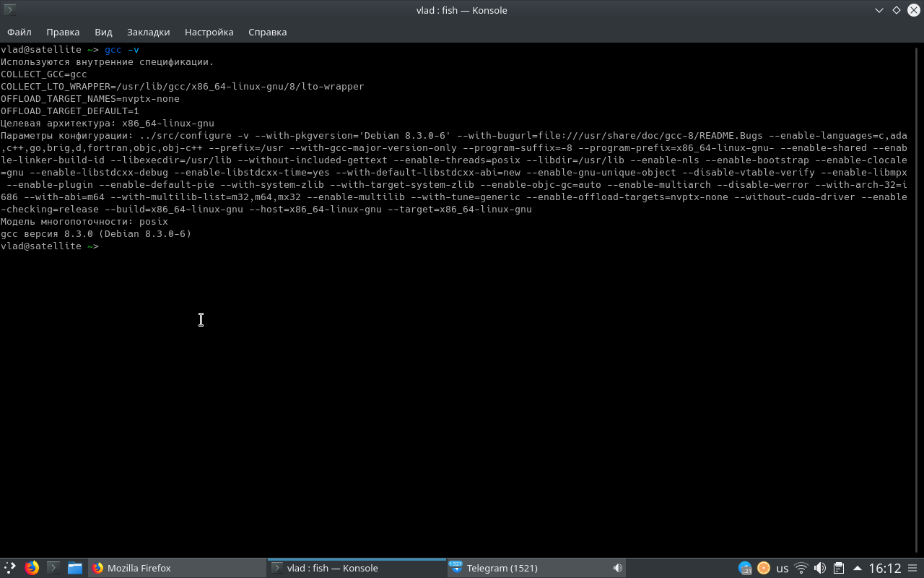Click the orange slice tray icon
This screenshot has height=578, width=924.
click(x=763, y=568)
